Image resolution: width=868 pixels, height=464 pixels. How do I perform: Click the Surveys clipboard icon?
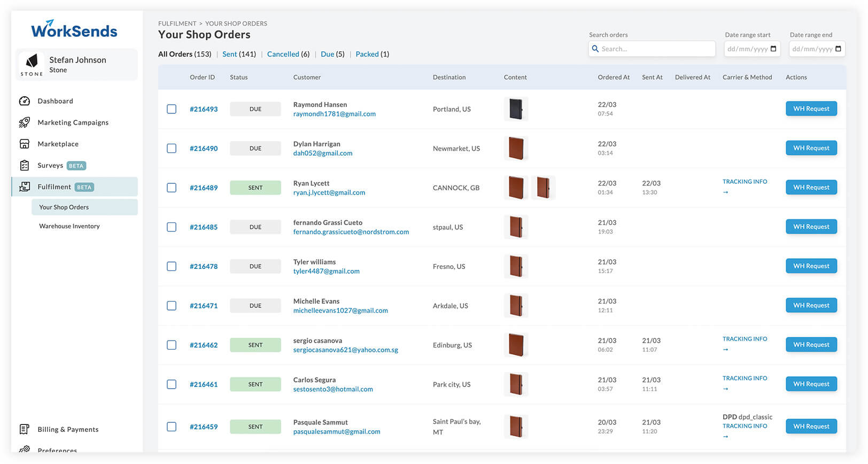(25, 165)
